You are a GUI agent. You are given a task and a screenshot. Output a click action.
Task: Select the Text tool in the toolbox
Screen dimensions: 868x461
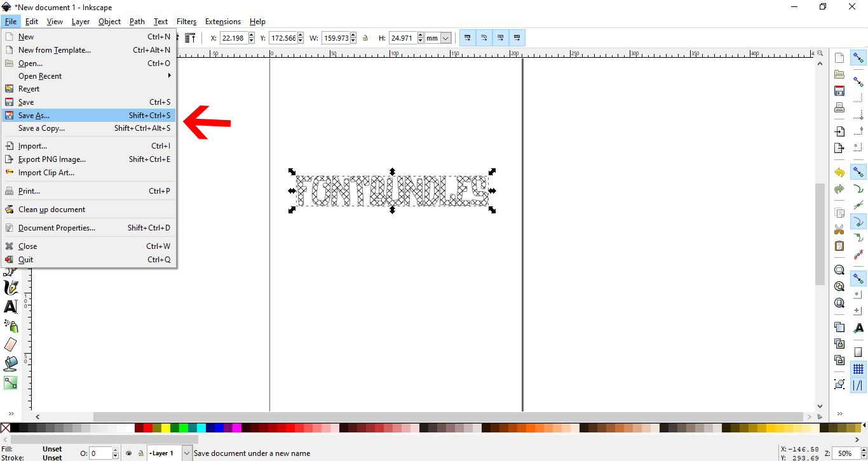[x=11, y=307]
